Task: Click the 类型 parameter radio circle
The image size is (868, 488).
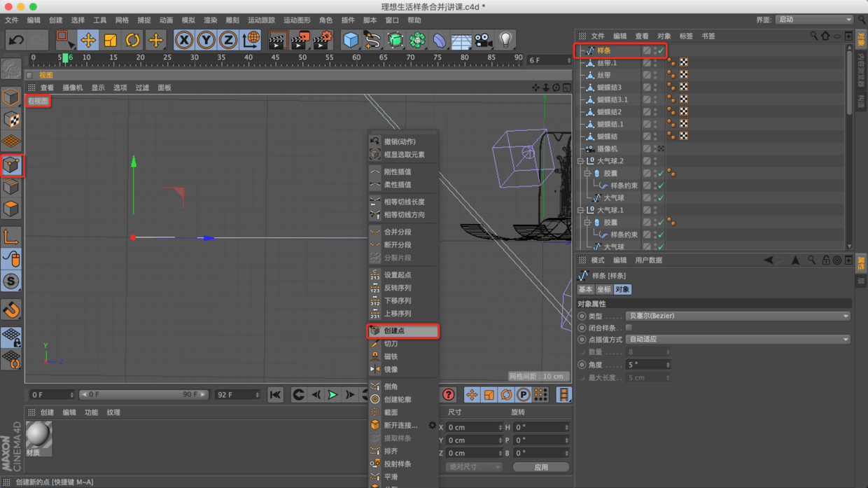Action: (582, 316)
